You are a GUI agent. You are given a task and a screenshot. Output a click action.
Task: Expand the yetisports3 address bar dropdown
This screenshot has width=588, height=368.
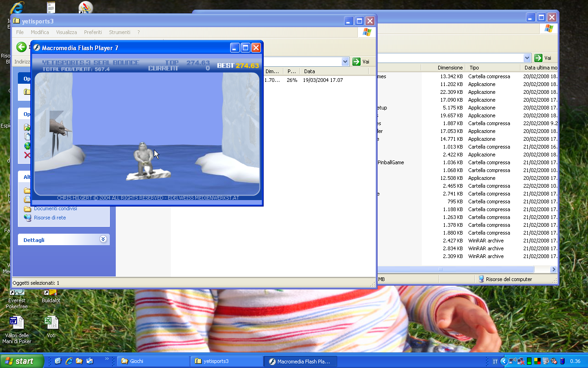[x=345, y=62]
